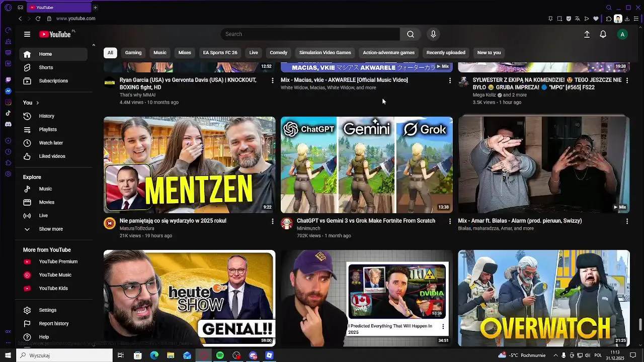
Task: Select the All filter chip
Action: point(110,53)
